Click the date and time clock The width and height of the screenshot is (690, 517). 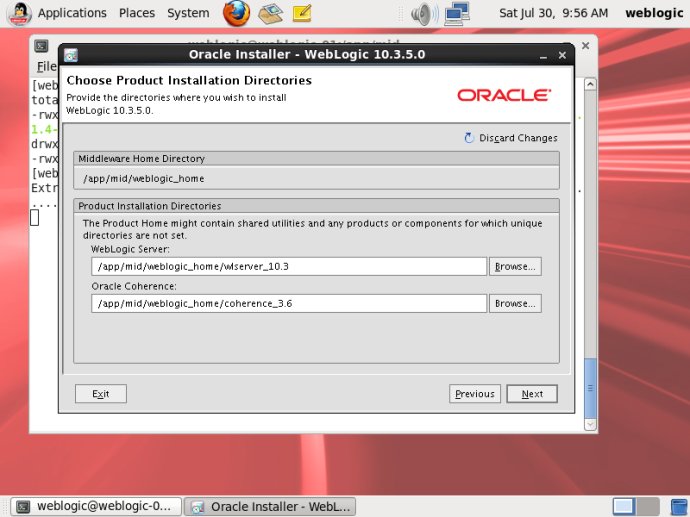pos(554,13)
